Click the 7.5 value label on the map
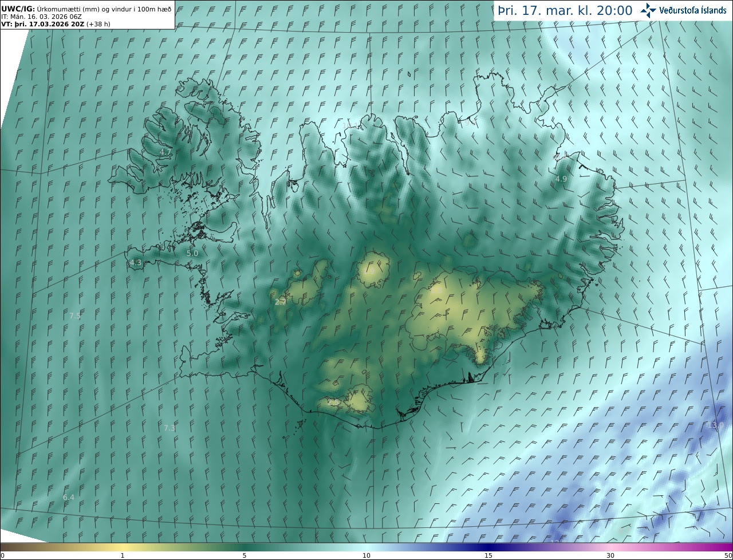 [75, 316]
